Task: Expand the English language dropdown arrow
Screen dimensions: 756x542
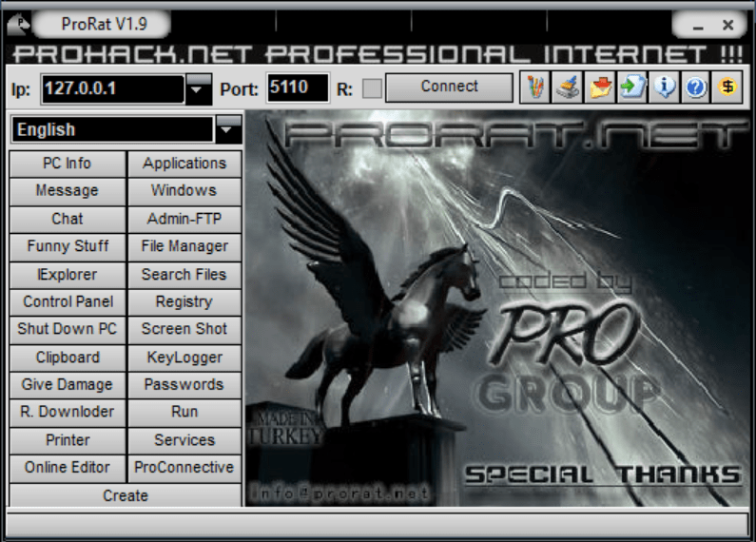Action: click(228, 129)
